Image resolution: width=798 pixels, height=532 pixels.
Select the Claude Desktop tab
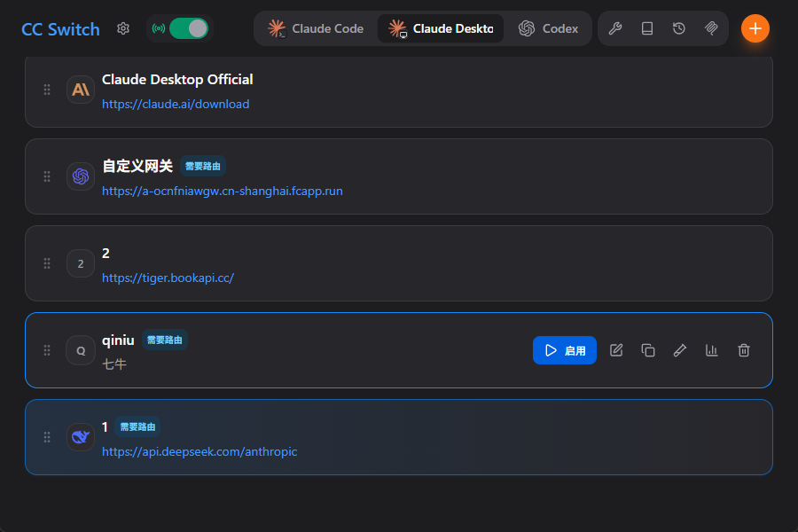(x=441, y=28)
